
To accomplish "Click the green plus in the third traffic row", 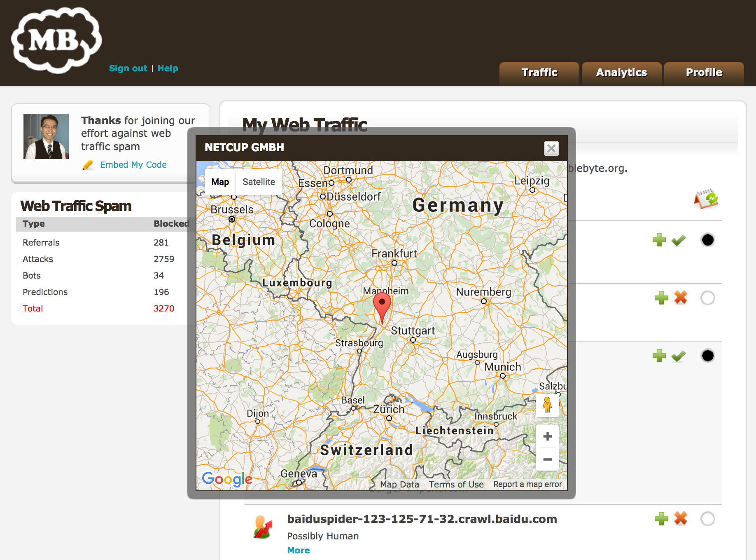I will click(x=659, y=356).
